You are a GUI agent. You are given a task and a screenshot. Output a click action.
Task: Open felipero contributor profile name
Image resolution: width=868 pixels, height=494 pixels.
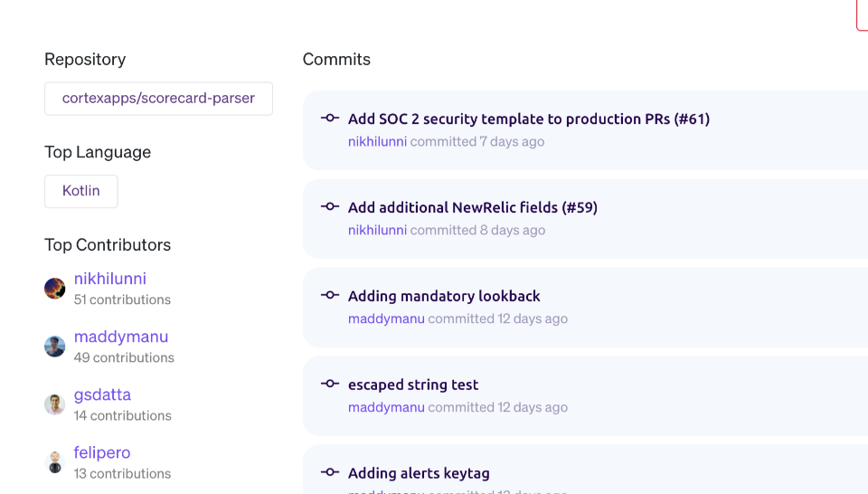[x=102, y=452]
